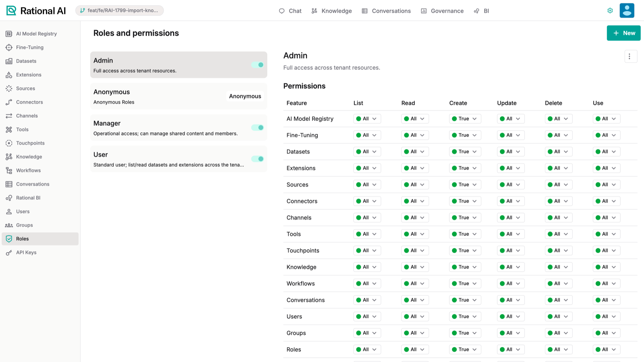The height and width of the screenshot is (362, 644).
Task: Open the Admin role three-dot menu
Action: click(x=630, y=56)
